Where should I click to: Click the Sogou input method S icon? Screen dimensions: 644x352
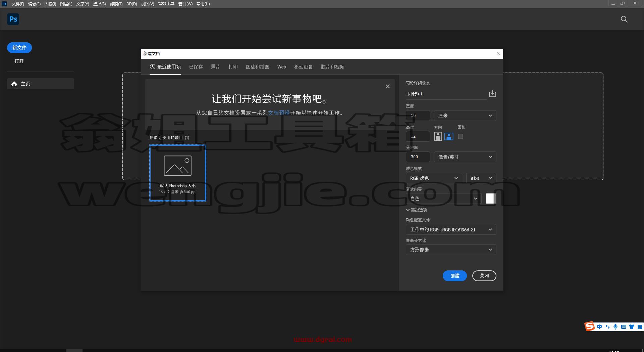click(590, 326)
